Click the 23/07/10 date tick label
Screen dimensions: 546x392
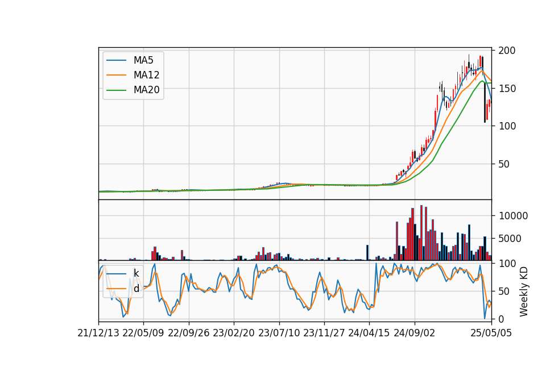pos(279,333)
